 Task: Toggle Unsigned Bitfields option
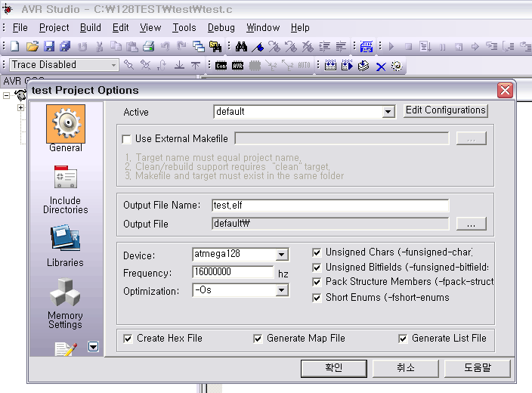tap(317, 268)
